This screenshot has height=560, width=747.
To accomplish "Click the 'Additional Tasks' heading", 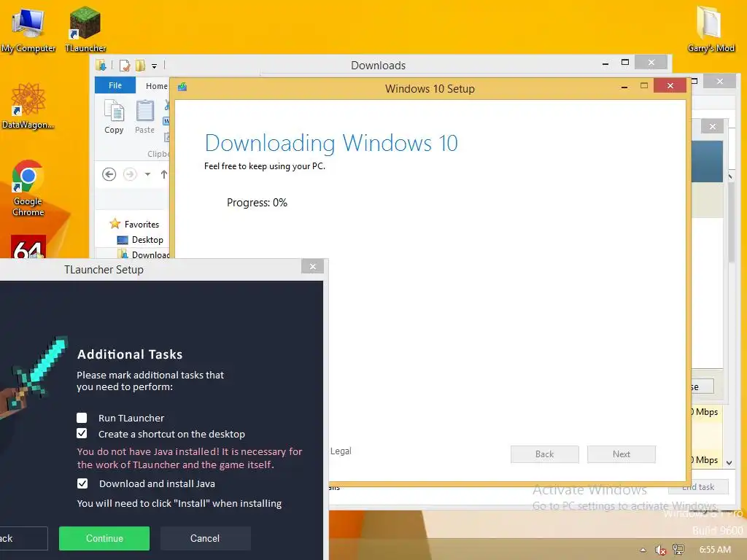I will point(130,354).
